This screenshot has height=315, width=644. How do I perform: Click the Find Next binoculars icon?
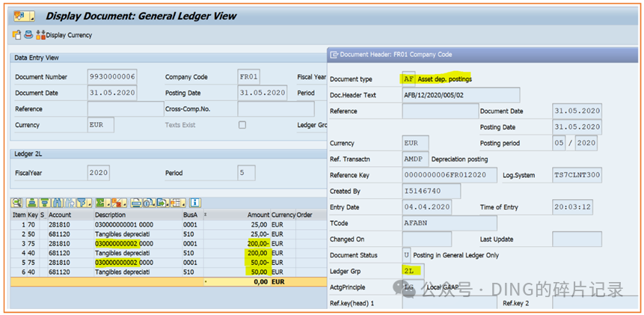pos(70,203)
